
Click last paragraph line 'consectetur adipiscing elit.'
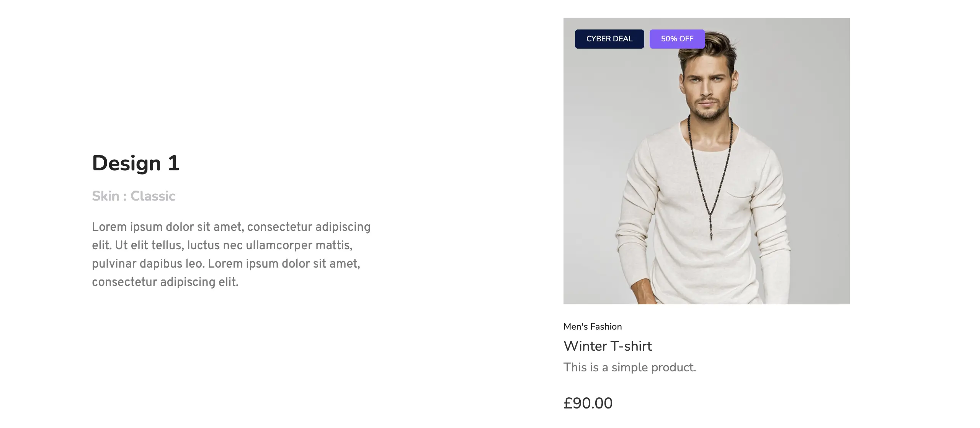(165, 282)
